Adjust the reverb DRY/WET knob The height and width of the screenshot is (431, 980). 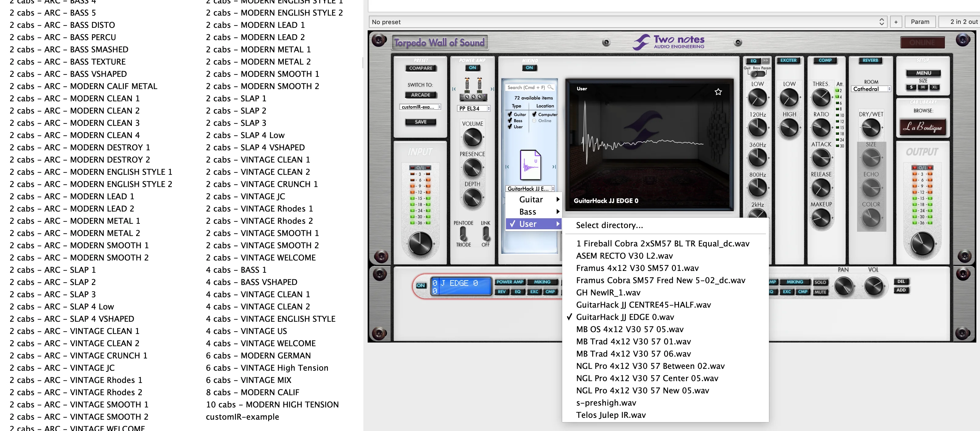871,128
